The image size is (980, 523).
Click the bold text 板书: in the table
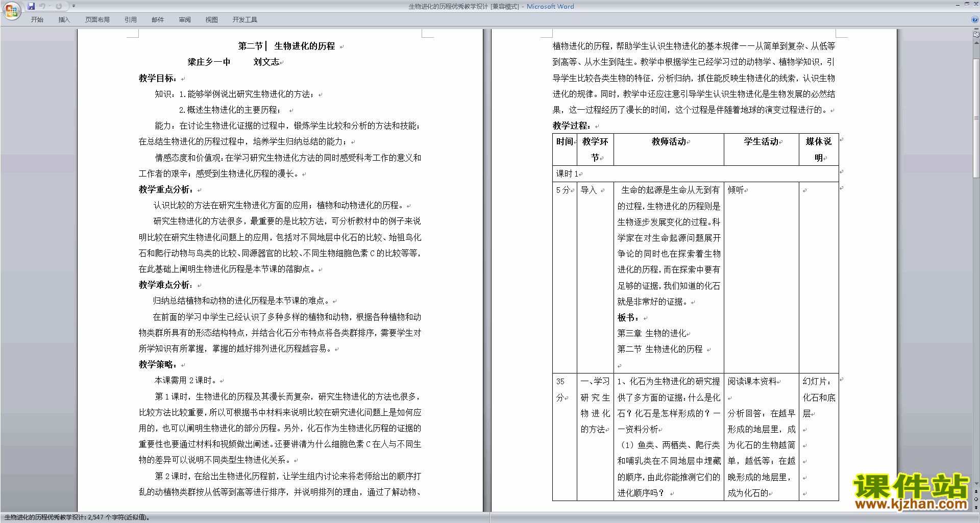628,317
